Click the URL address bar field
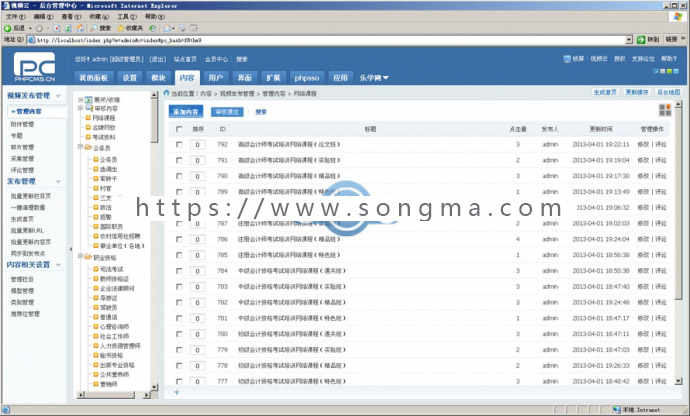Viewport: 690px width, 416px height. (330, 40)
